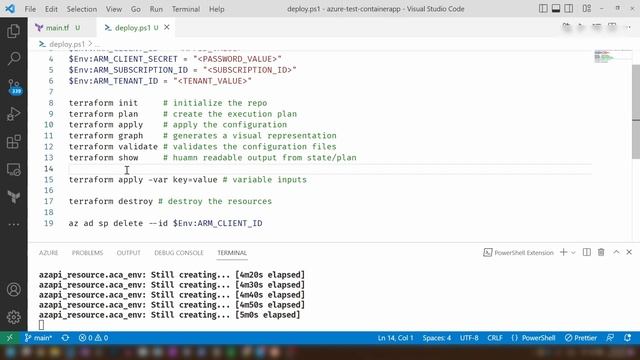Click the remote window indicator in status bar
The width and height of the screenshot is (640, 360).
point(9,338)
